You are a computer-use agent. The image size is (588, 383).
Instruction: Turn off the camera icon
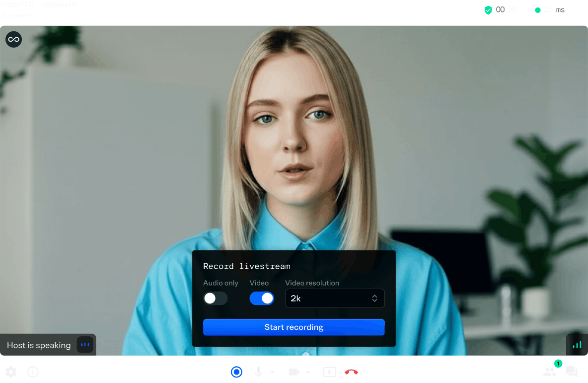click(294, 372)
